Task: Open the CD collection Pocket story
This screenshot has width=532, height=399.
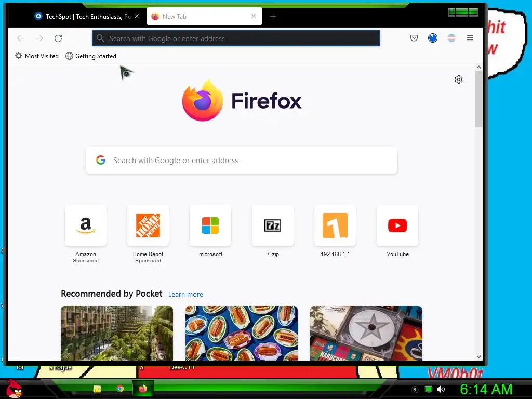Action: tap(366, 333)
